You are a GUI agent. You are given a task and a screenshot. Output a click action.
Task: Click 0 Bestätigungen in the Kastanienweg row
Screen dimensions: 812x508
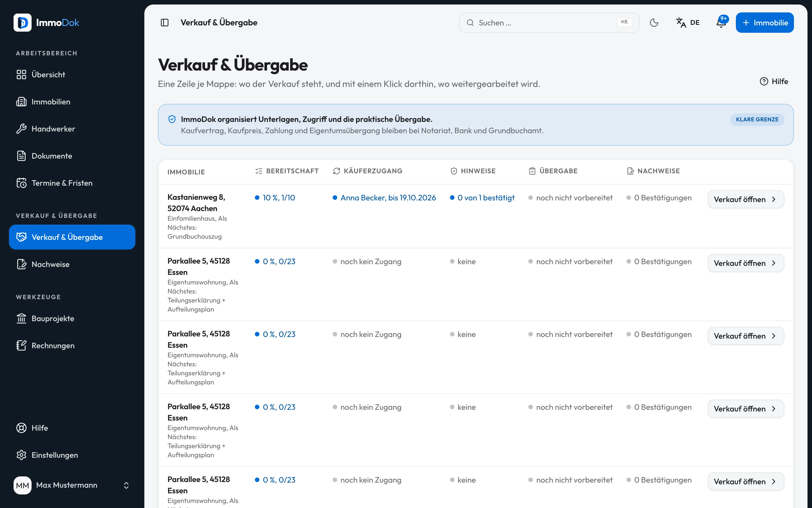click(659, 198)
